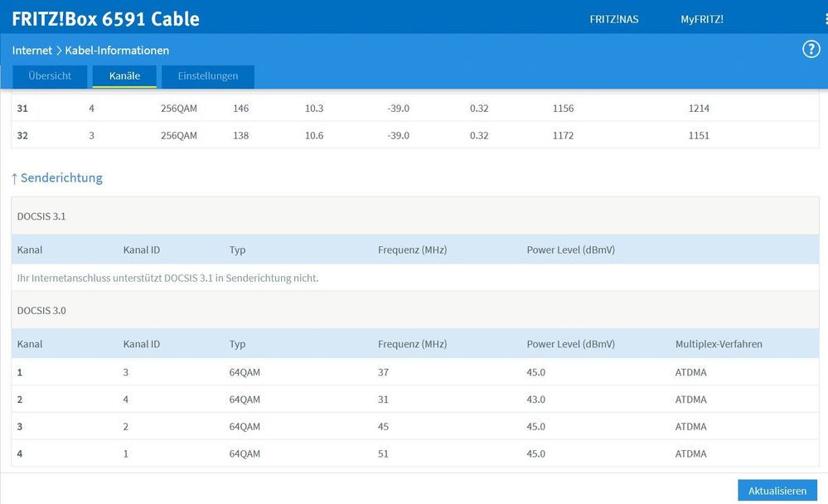Open the Einstellungen tab
Viewport: 828px width, 504px height.
(207, 75)
